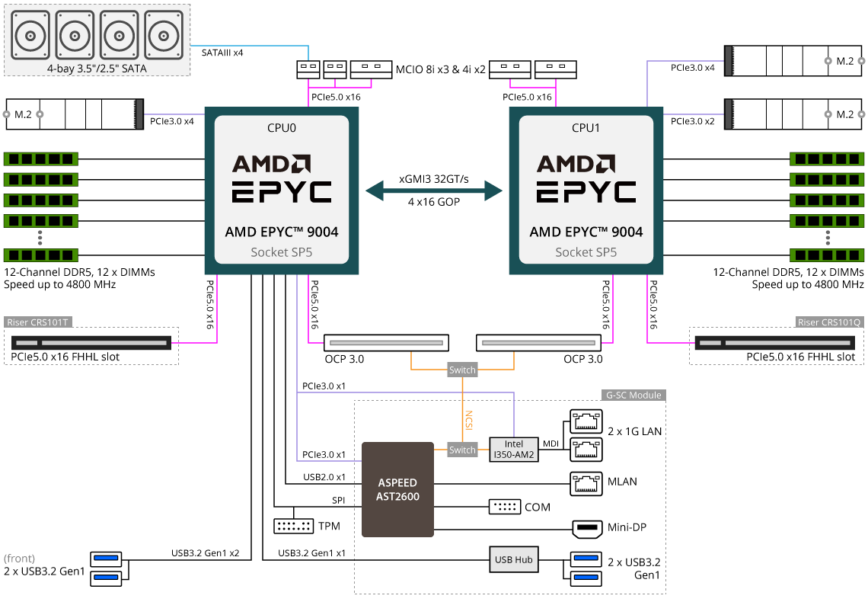The image size is (868, 602).
Task: Click the "Riser CRS101T" label tag
Action: 37,322
